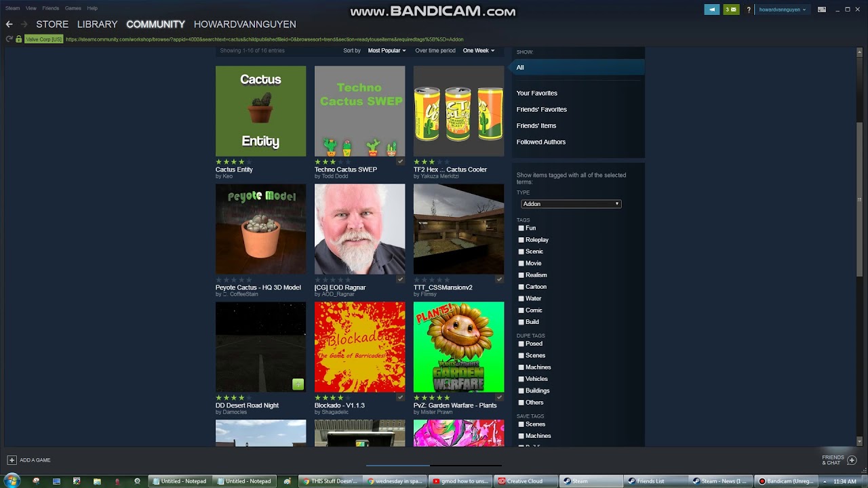
Task: Reload the page with the refresh icon
Action: pyautogui.click(x=9, y=39)
